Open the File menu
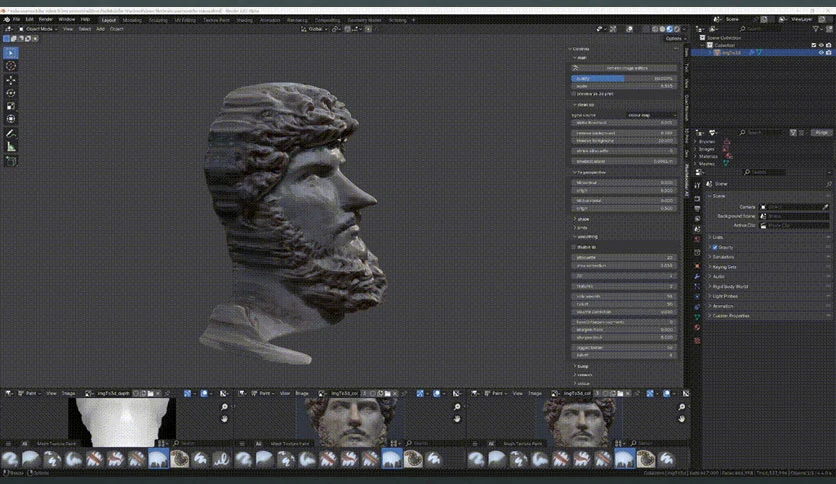The image size is (836, 484). click(17, 20)
